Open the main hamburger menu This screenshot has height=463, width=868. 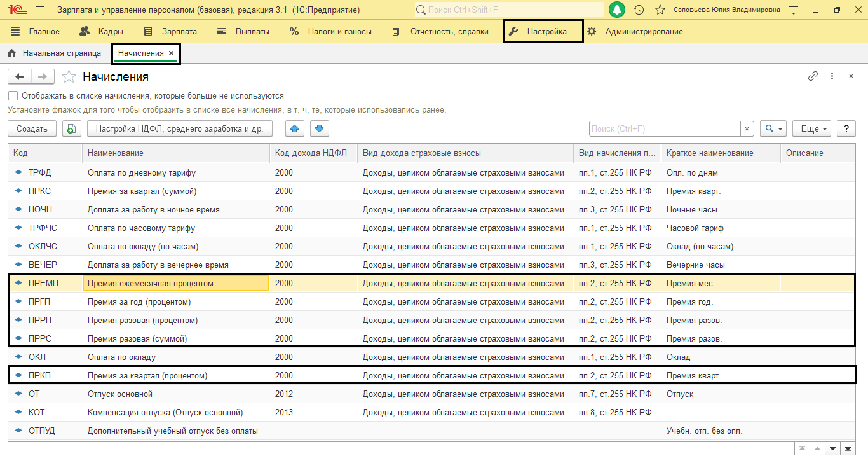[40, 10]
